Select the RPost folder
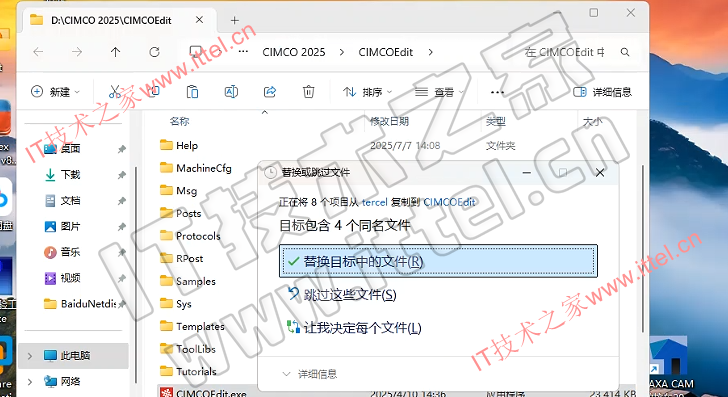Screen dimensions: 728x397 (x=182, y=258)
